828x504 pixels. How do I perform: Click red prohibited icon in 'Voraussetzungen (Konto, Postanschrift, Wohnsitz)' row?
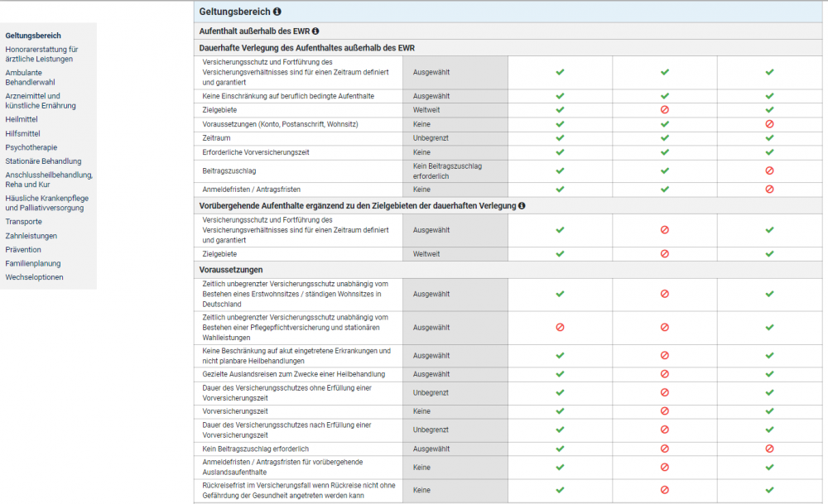coord(769,124)
